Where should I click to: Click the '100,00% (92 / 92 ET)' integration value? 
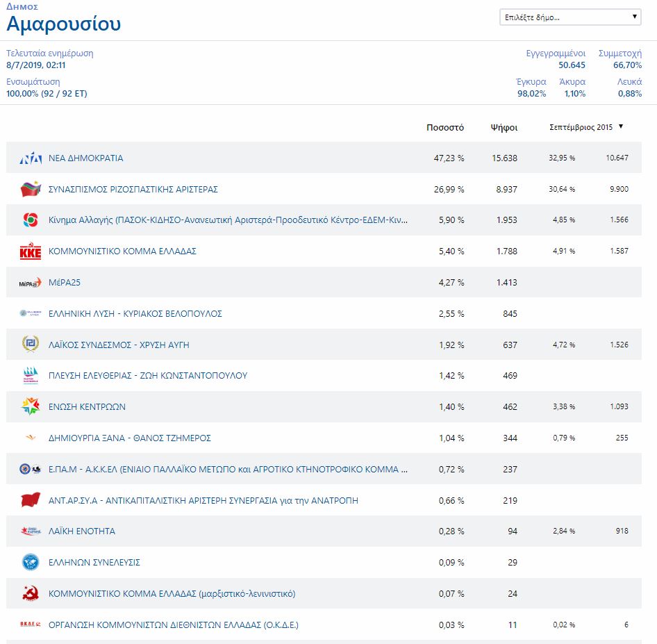[x=47, y=93]
